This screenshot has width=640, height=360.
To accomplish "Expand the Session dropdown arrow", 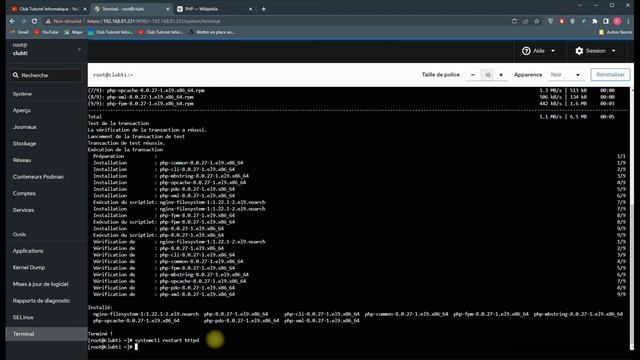I will [x=613, y=51].
